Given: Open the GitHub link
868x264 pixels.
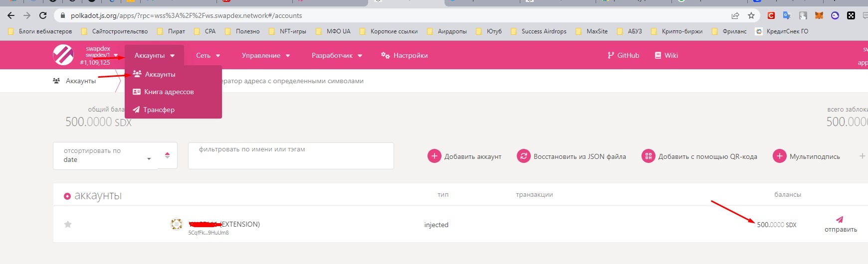Looking at the screenshot, I should pyautogui.click(x=623, y=55).
